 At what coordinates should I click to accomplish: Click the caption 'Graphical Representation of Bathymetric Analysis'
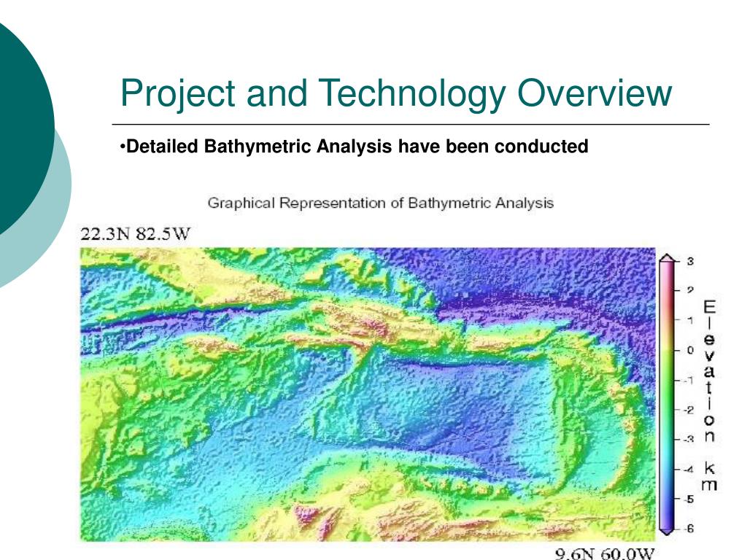pos(381,203)
